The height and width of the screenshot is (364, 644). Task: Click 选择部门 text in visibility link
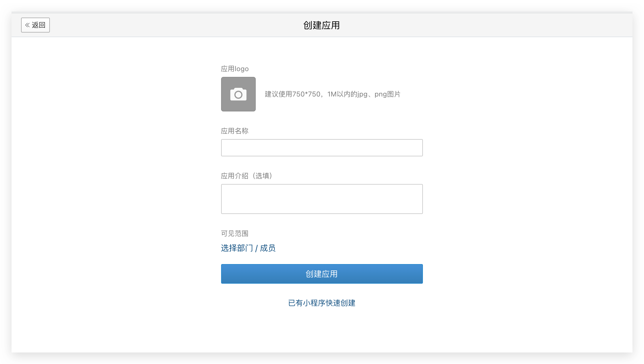click(x=237, y=248)
